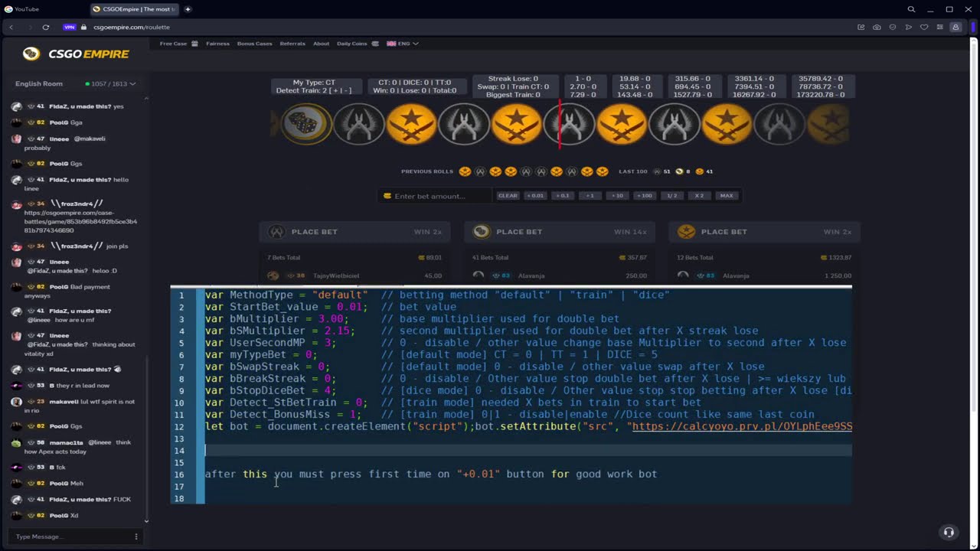Click the +0.01 bet button
The image size is (980, 551).
coord(535,196)
